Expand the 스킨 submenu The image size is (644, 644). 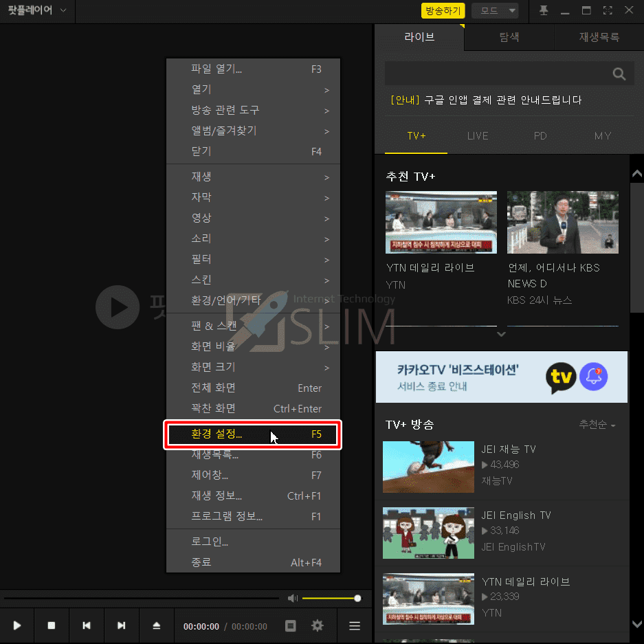[254, 280]
